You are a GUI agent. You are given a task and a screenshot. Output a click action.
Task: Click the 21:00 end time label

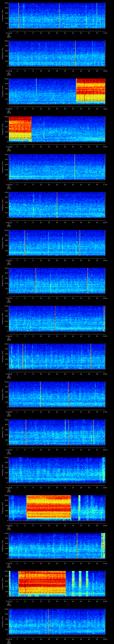[105, 185]
